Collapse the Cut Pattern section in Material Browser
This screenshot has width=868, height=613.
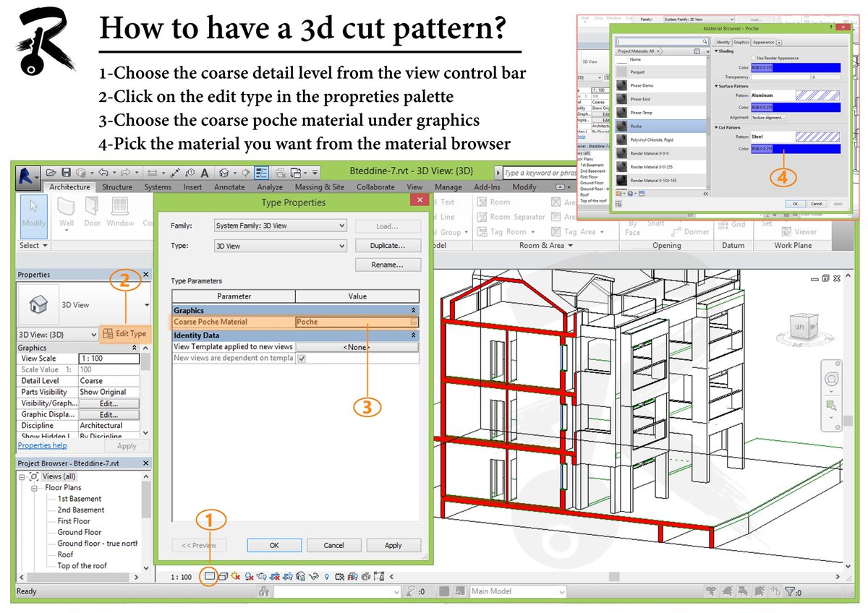[x=717, y=128]
